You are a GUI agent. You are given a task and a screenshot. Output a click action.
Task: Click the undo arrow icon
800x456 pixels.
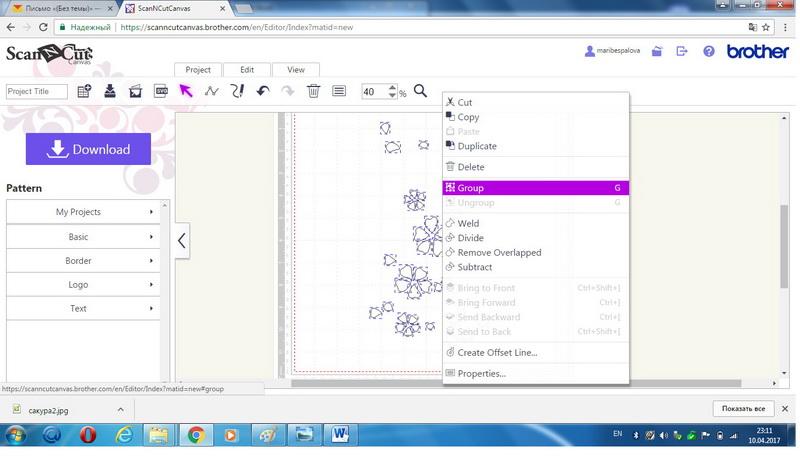click(263, 91)
